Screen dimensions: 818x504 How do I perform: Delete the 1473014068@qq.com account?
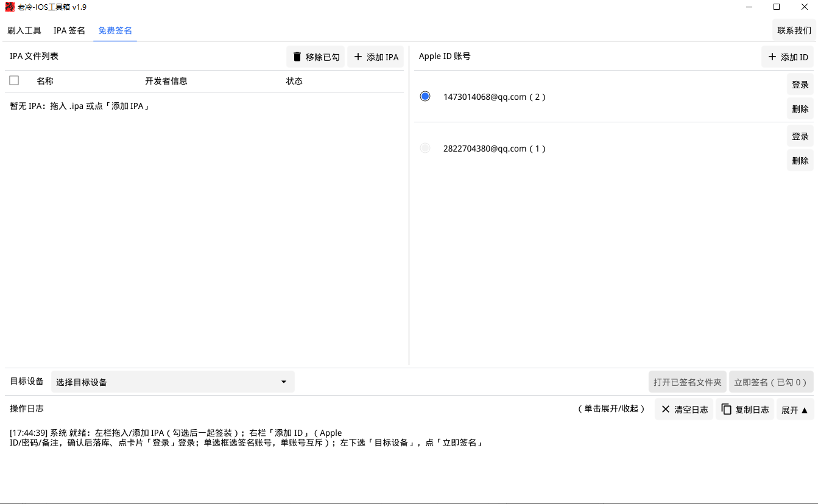pyautogui.click(x=800, y=109)
